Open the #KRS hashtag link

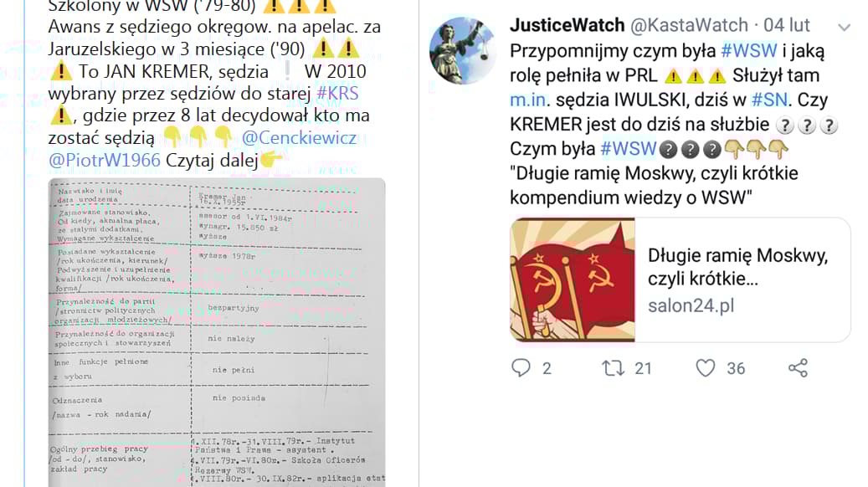click(337, 93)
